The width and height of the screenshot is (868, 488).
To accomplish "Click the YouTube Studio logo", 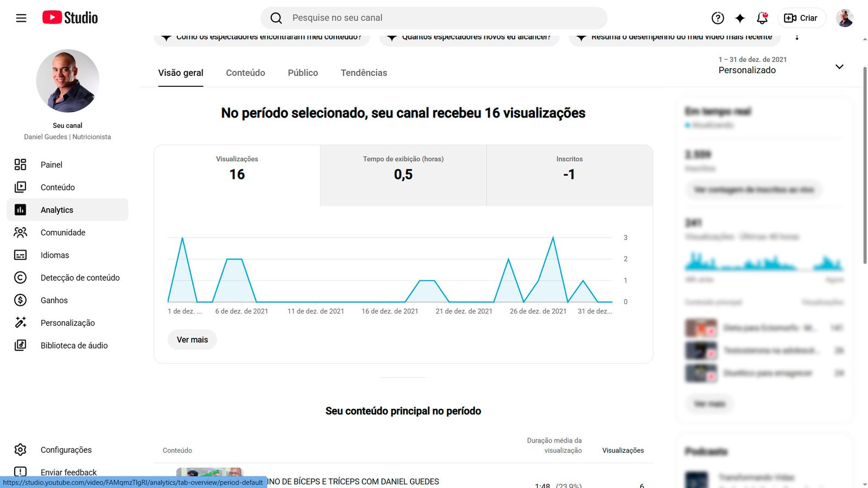I will point(70,18).
